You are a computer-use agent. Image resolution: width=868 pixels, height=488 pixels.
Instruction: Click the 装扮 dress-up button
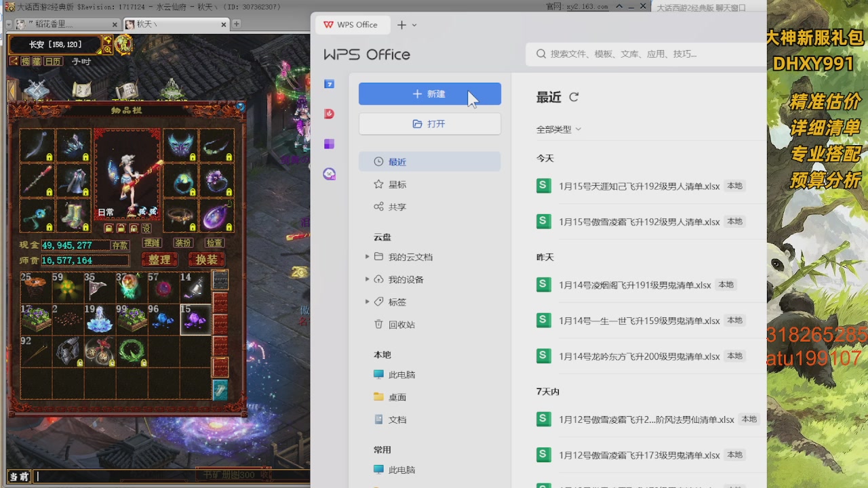[183, 243]
